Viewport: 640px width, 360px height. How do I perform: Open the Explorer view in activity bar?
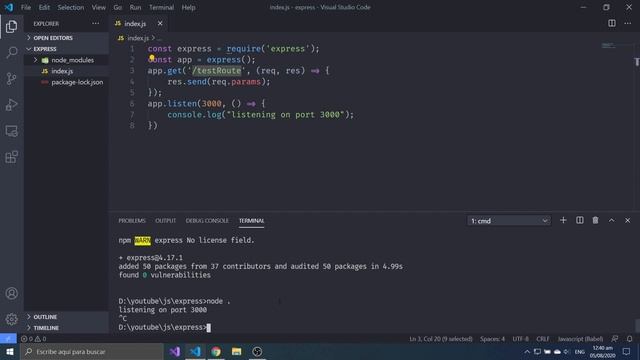tap(11, 27)
